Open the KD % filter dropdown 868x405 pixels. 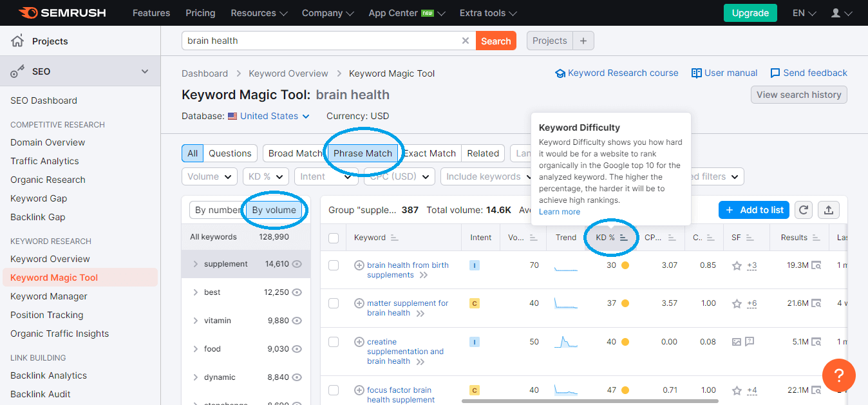tap(265, 176)
